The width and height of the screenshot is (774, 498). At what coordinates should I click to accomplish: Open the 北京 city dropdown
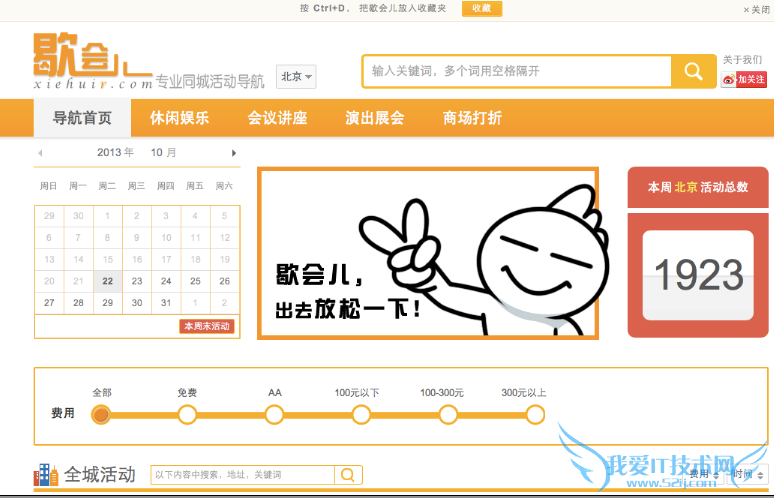296,77
